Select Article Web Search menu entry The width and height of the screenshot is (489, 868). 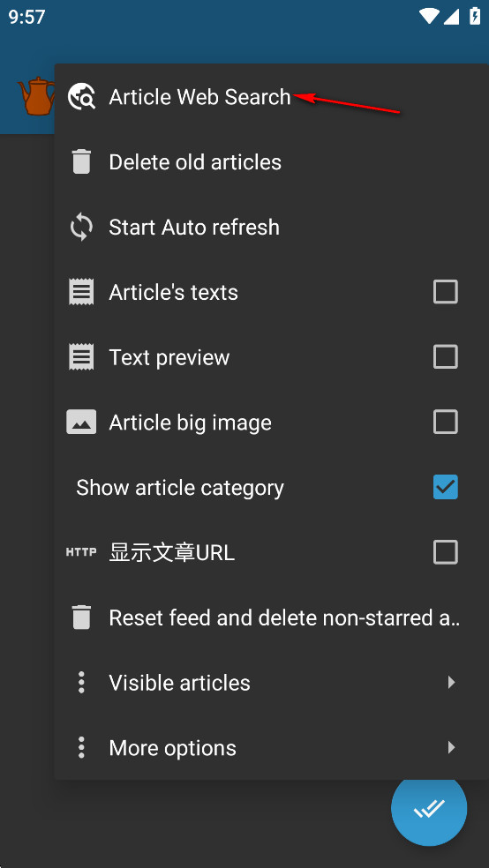tap(271, 97)
